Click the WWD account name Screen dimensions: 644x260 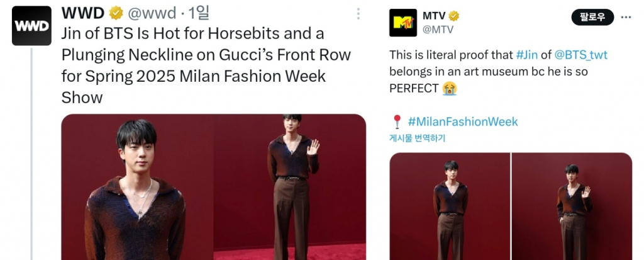[82, 13]
